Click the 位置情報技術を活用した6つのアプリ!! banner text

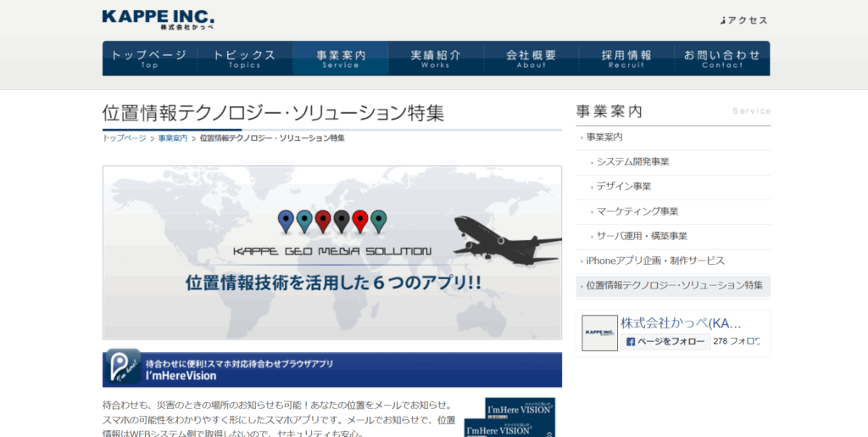pos(333,283)
